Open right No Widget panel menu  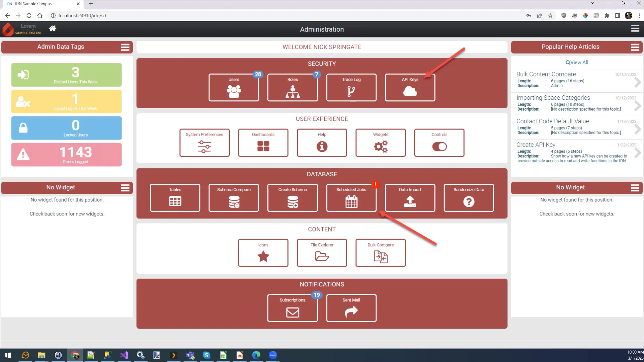click(635, 188)
